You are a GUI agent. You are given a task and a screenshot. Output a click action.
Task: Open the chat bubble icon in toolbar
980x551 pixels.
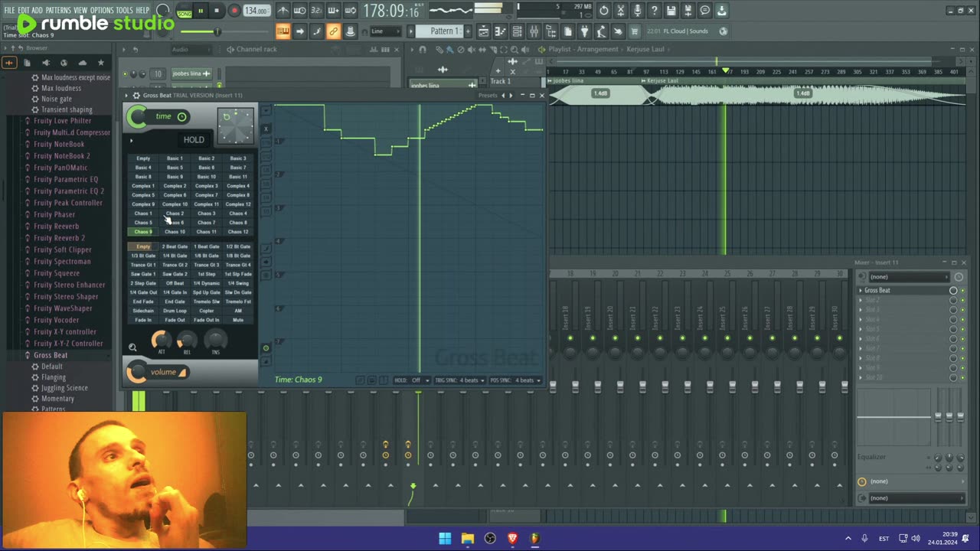coord(705,11)
